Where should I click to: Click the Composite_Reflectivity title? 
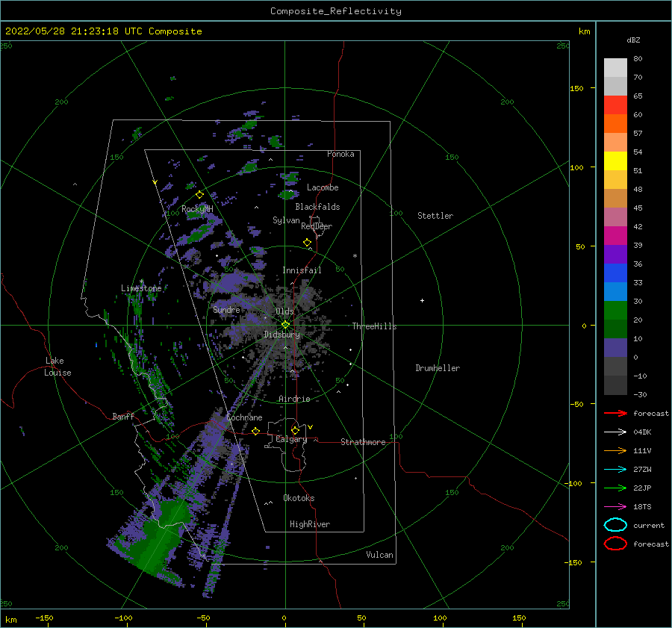(336, 11)
